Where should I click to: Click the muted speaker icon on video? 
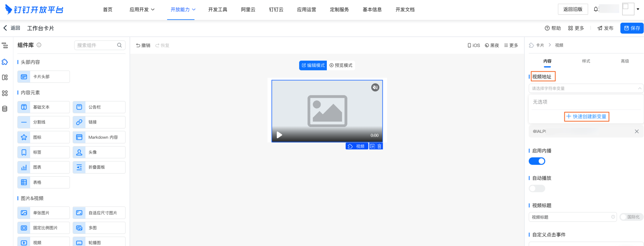coord(375,87)
